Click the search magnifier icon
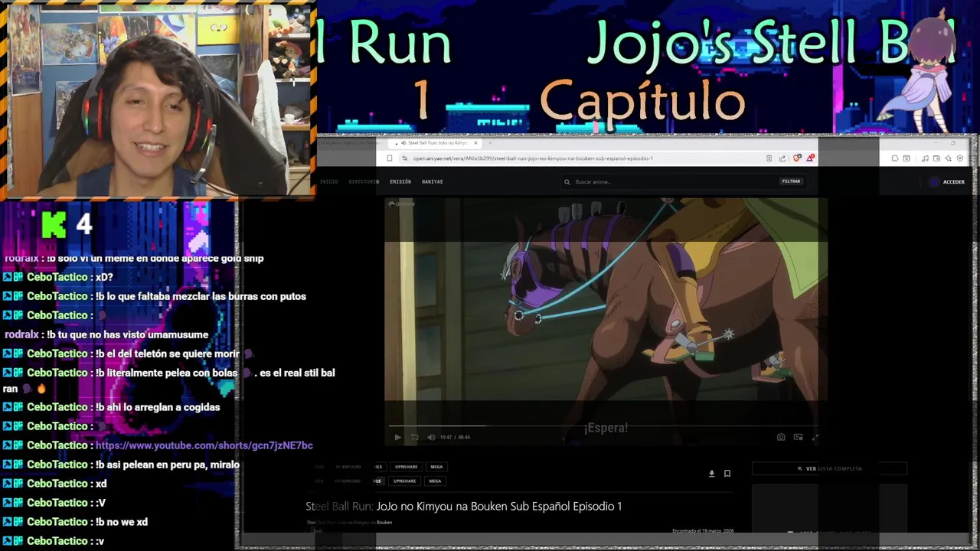The width and height of the screenshot is (980, 551). (x=567, y=182)
